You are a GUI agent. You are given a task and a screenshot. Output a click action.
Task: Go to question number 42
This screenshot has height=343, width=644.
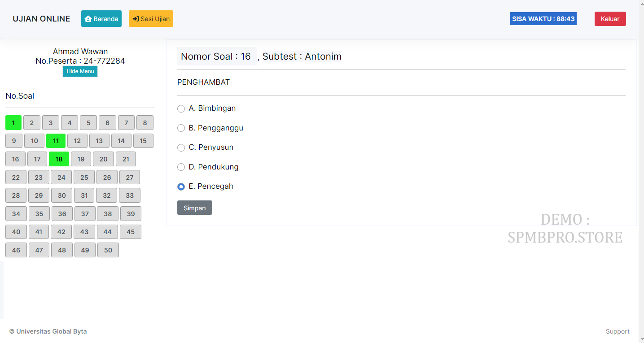[61, 232]
